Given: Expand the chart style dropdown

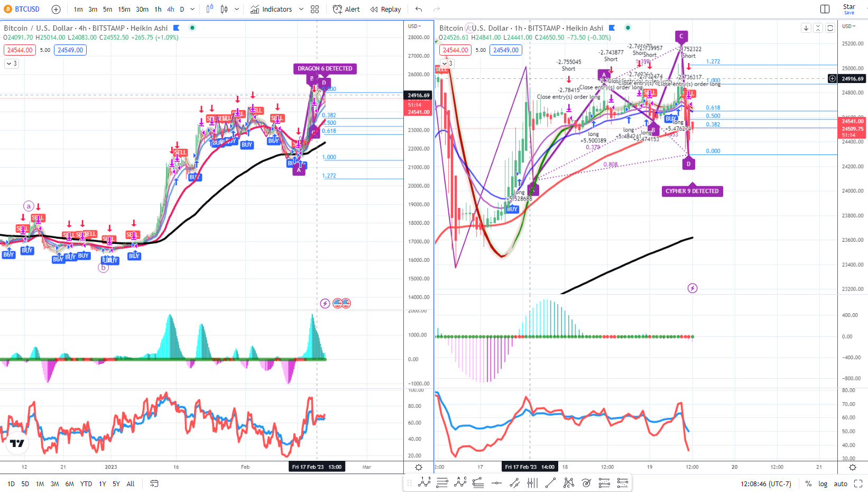Looking at the screenshot, I should coord(237,9).
